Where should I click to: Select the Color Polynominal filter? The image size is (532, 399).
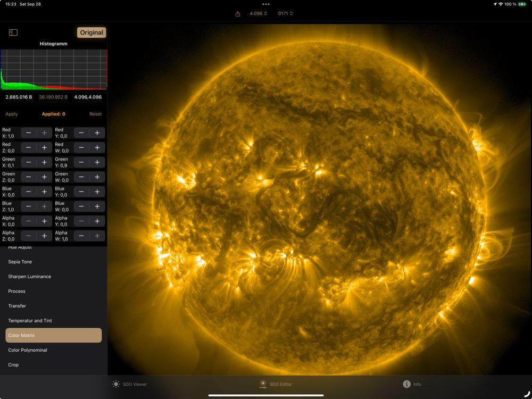(x=28, y=350)
